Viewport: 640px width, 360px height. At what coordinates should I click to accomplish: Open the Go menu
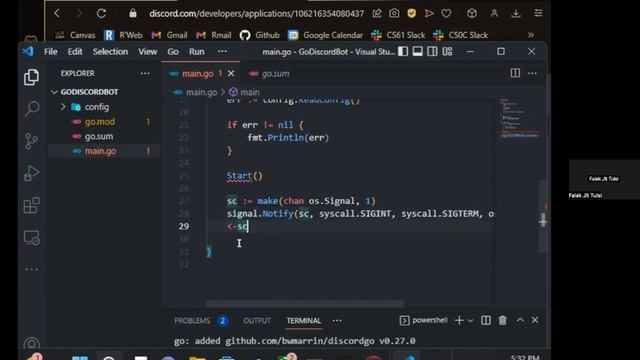(173, 52)
